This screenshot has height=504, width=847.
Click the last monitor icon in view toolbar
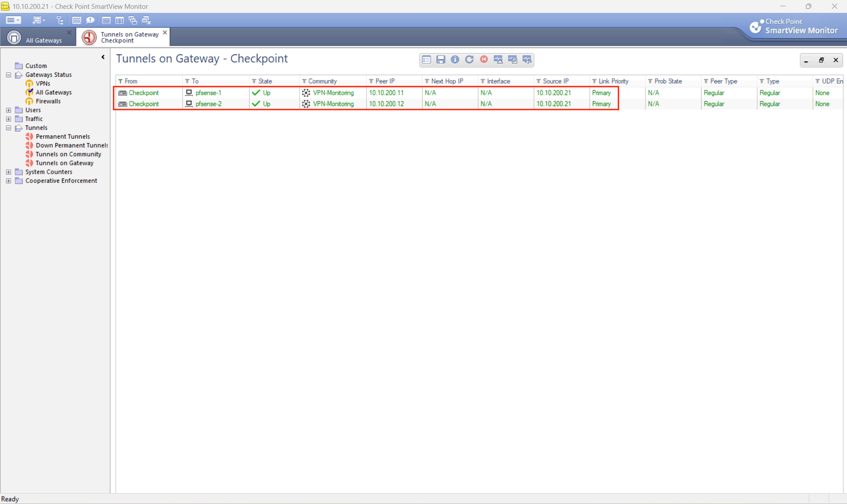point(527,60)
